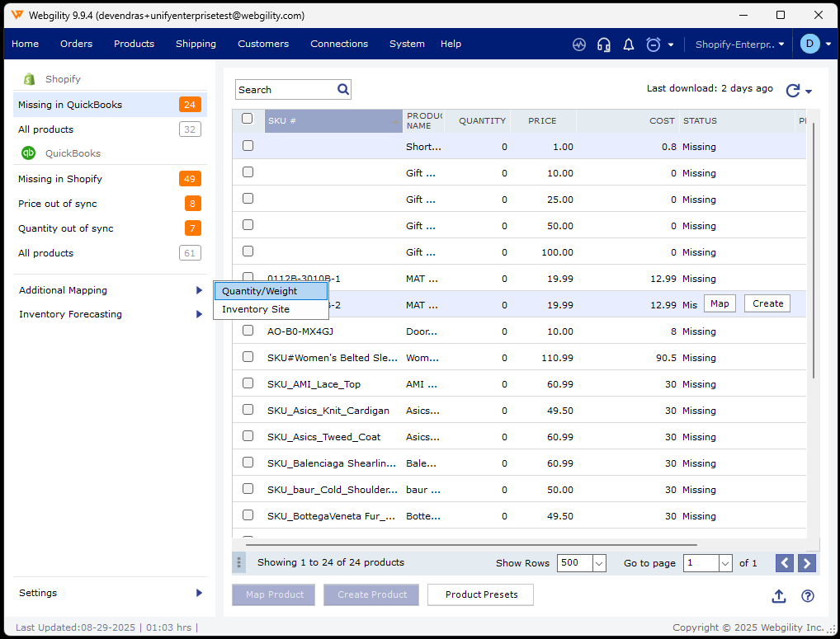Toggle the select-all checkbox in table header
The image size is (840, 639).
(248, 119)
